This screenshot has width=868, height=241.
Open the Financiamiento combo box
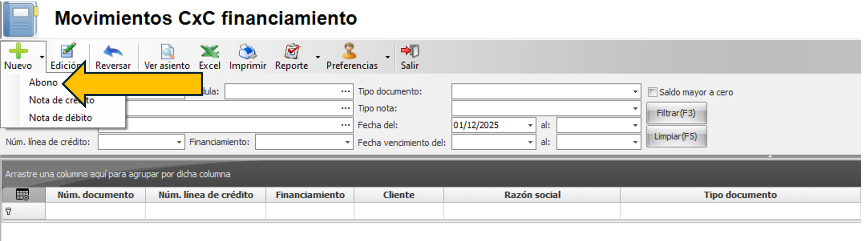click(347, 142)
